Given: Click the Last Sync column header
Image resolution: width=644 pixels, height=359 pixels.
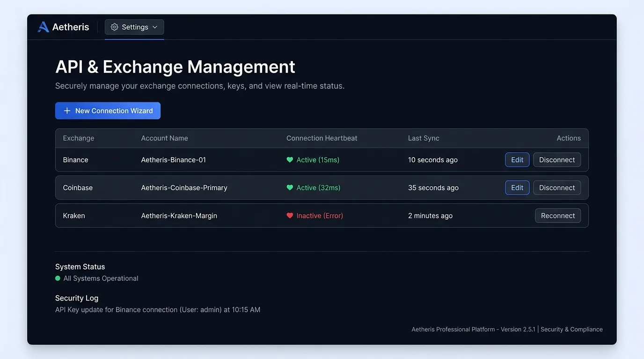Looking at the screenshot, I should (424, 138).
